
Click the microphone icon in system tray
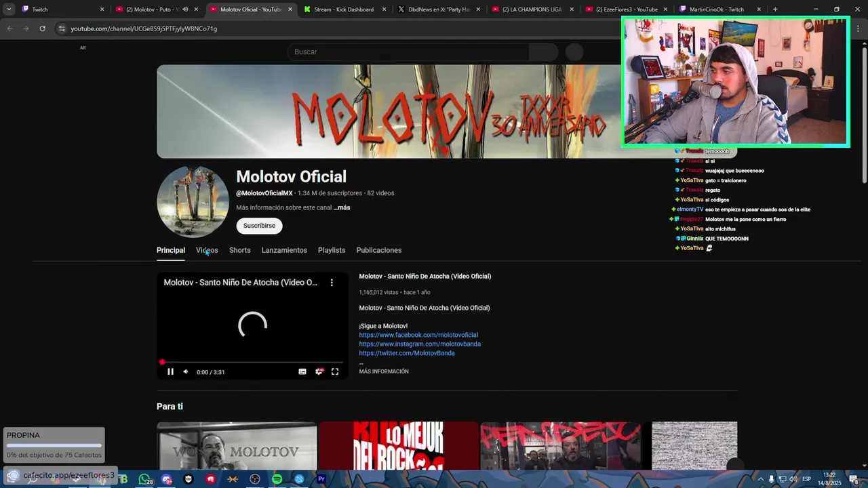(772, 479)
